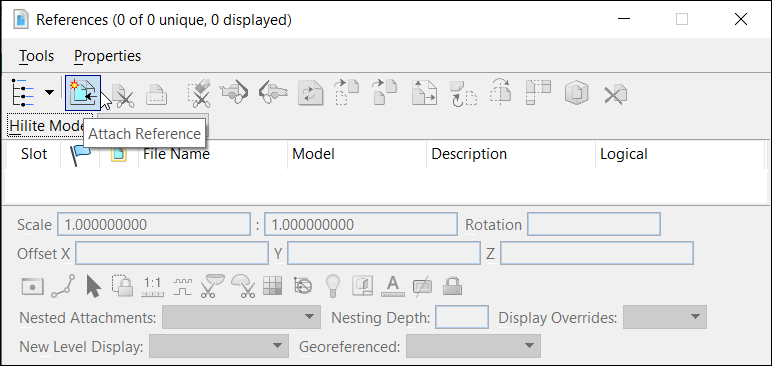Click the Hilite Mode button
Screen dimensions: 772x366
pos(47,126)
